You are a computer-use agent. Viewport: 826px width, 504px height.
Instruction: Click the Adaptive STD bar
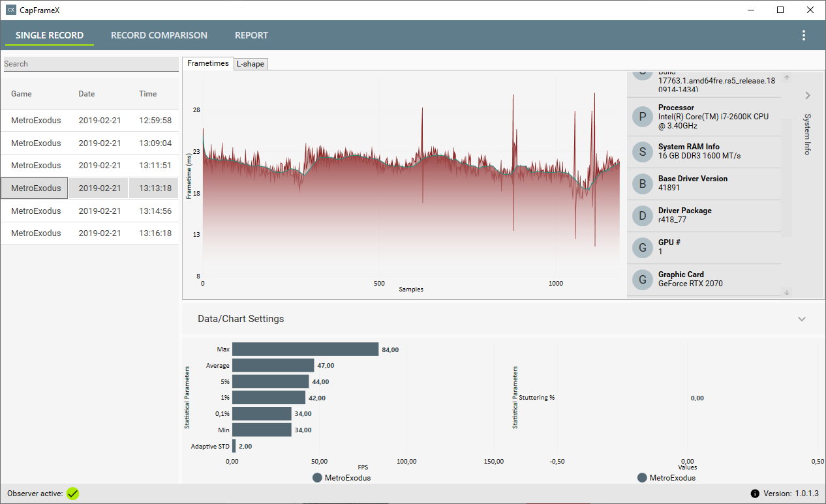tap(234, 446)
